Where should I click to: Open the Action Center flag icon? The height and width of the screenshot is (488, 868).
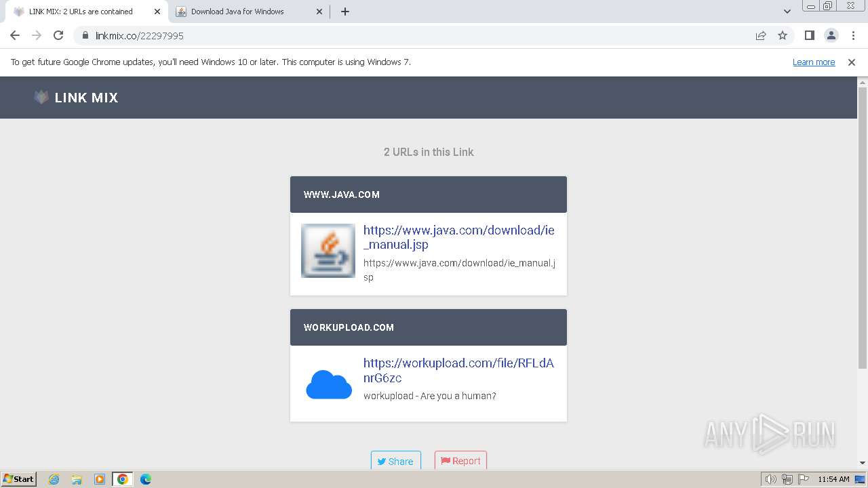click(802, 479)
